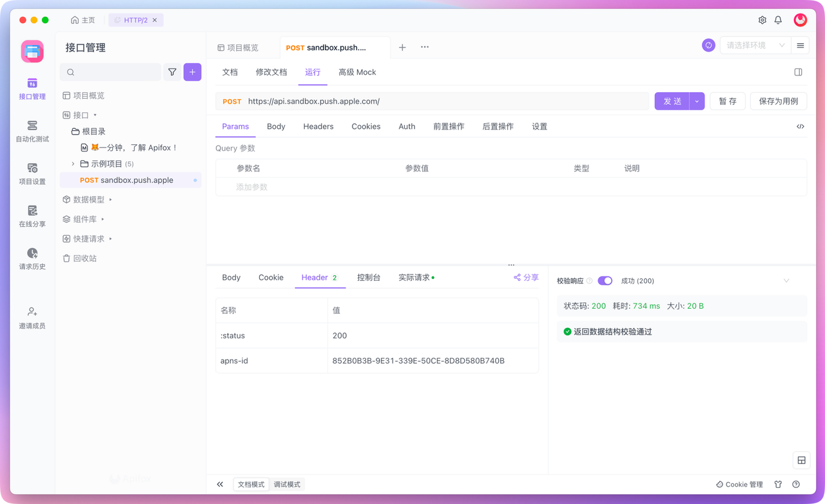This screenshot has width=825, height=504.
Task: Click the 发送 button
Action: [672, 101]
